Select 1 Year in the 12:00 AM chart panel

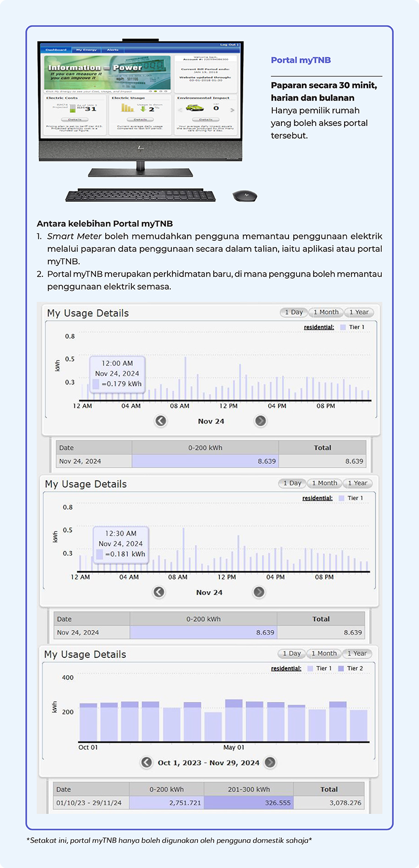359,312
